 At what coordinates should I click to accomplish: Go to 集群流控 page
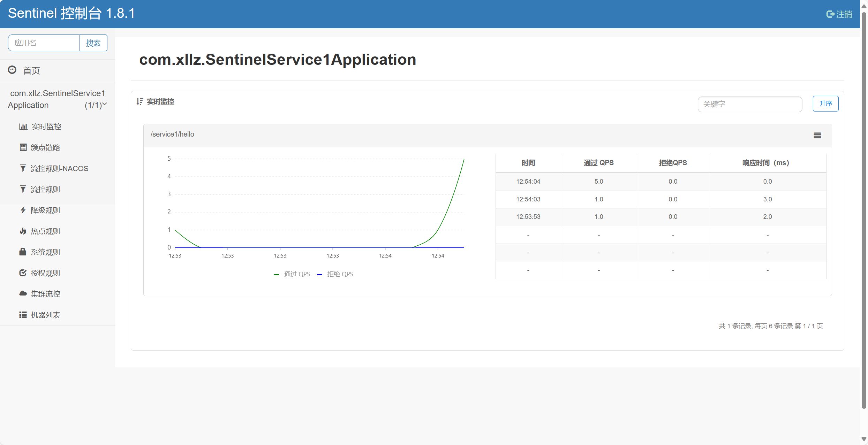[x=45, y=294]
